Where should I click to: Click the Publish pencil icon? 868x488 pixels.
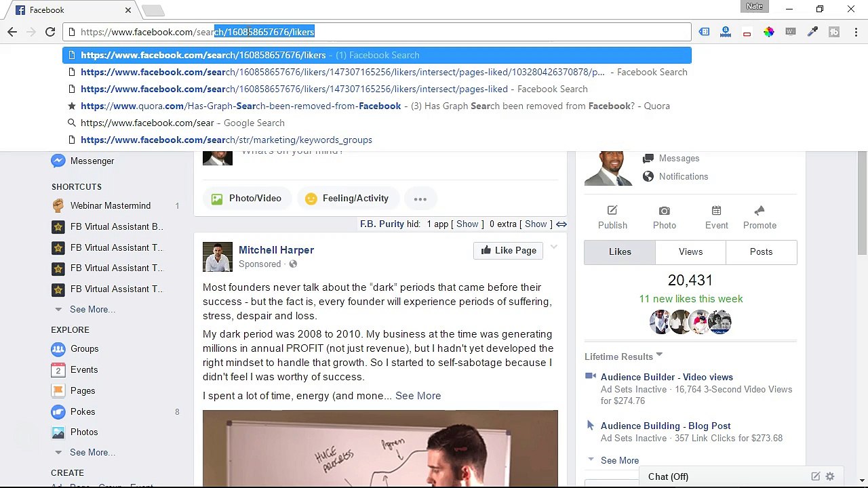[612, 211]
